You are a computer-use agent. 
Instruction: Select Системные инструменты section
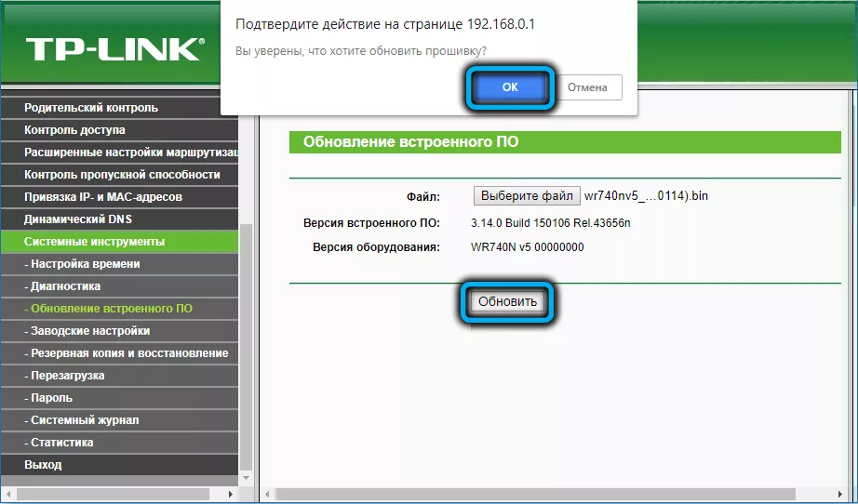click(119, 242)
